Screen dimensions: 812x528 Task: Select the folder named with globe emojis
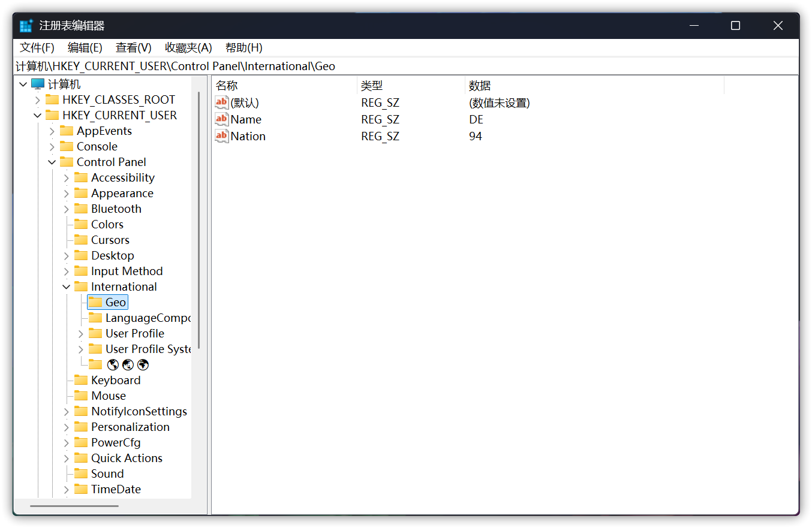(127, 364)
